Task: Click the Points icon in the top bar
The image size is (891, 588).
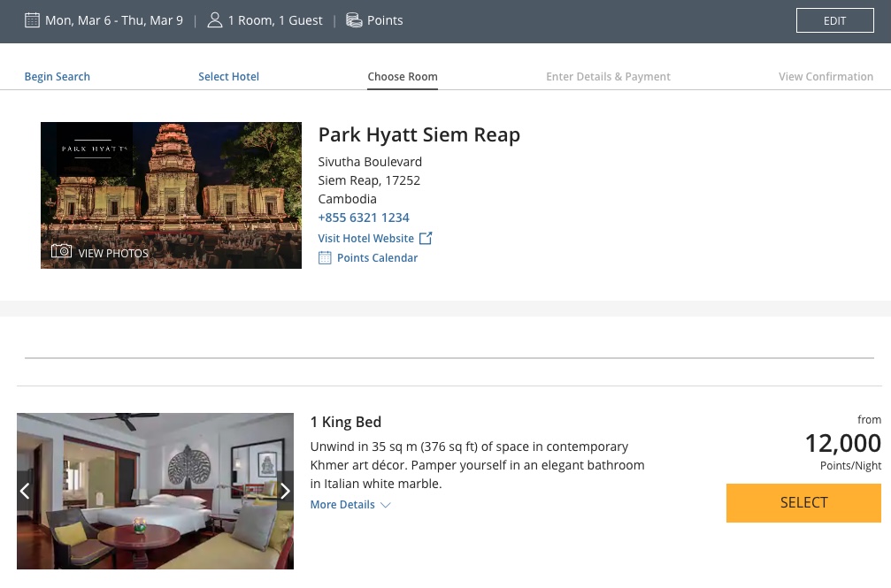Action: 354,20
